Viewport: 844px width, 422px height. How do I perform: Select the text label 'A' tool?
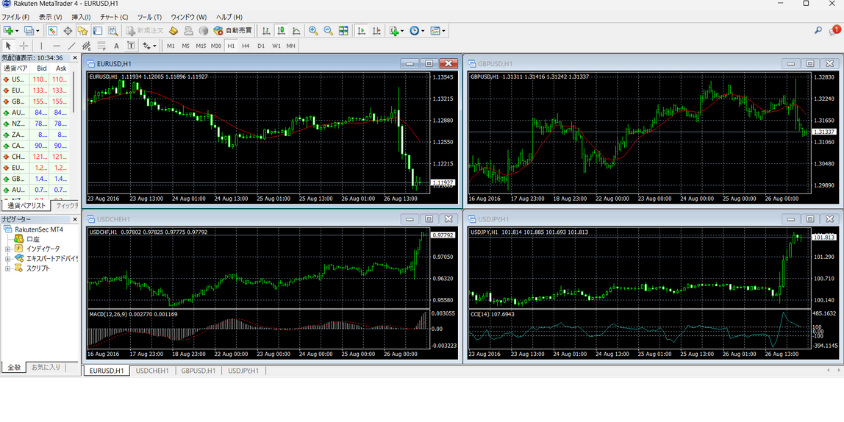click(x=116, y=46)
